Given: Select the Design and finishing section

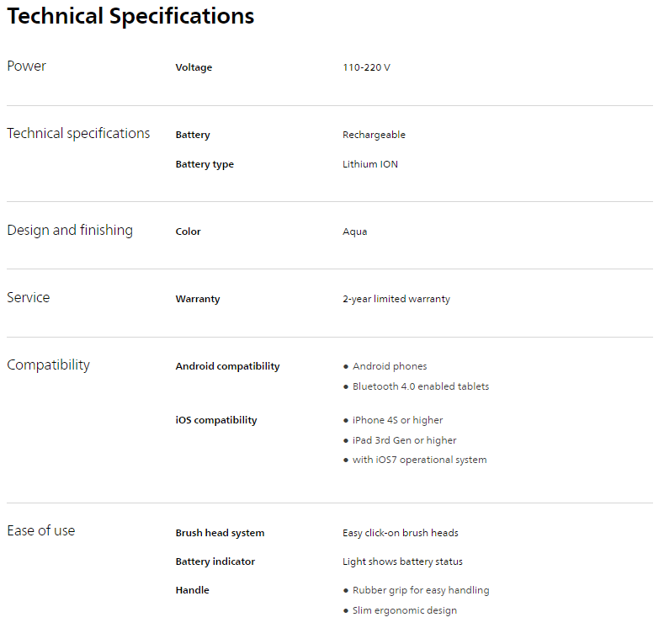Looking at the screenshot, I should [70, 231].
